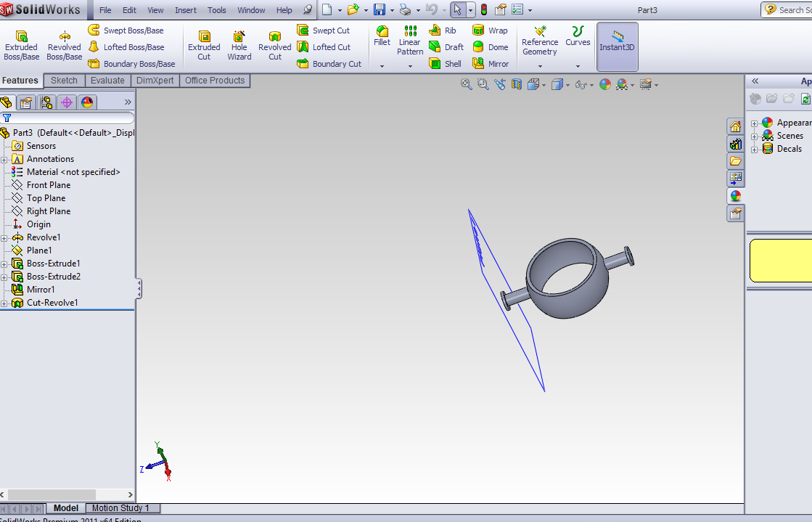Expand Reference Geometry dropdown arrow
This screenshot has width=812, height=522.
click(540, 66)
